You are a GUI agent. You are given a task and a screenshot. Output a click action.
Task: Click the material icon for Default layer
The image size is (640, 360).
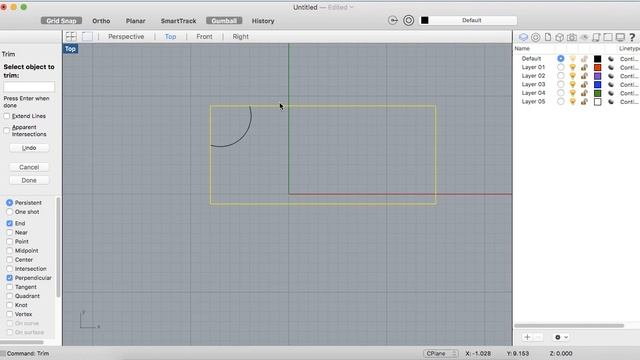611,59
